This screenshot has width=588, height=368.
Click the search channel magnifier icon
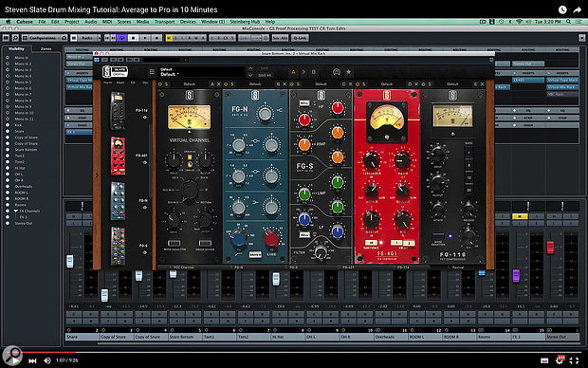coord(15,38)
